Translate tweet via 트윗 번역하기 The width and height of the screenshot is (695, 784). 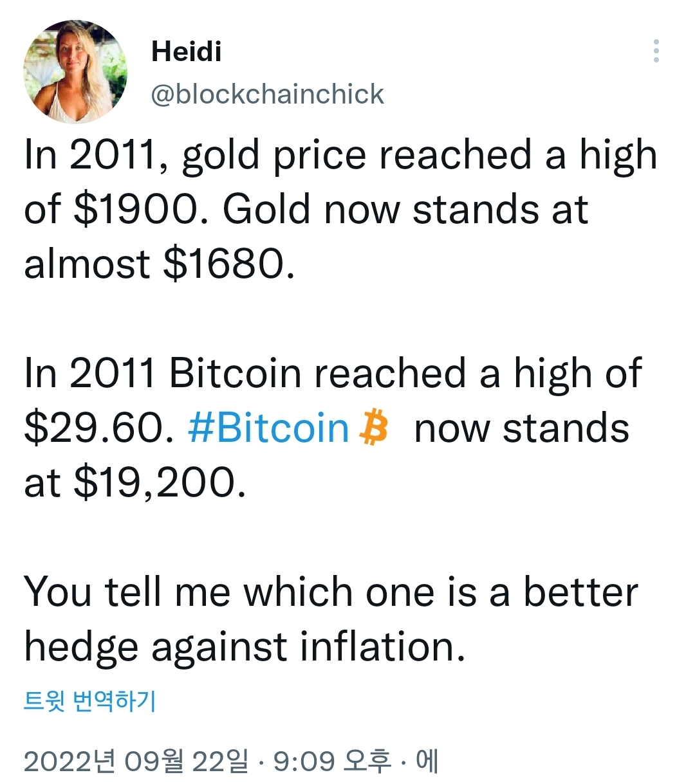[x=89, y=700]
